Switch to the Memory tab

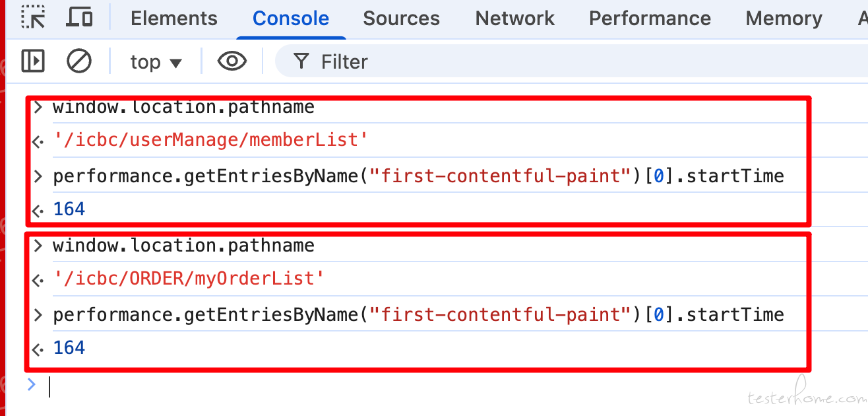pyautogui.click(x=784, y=18)
